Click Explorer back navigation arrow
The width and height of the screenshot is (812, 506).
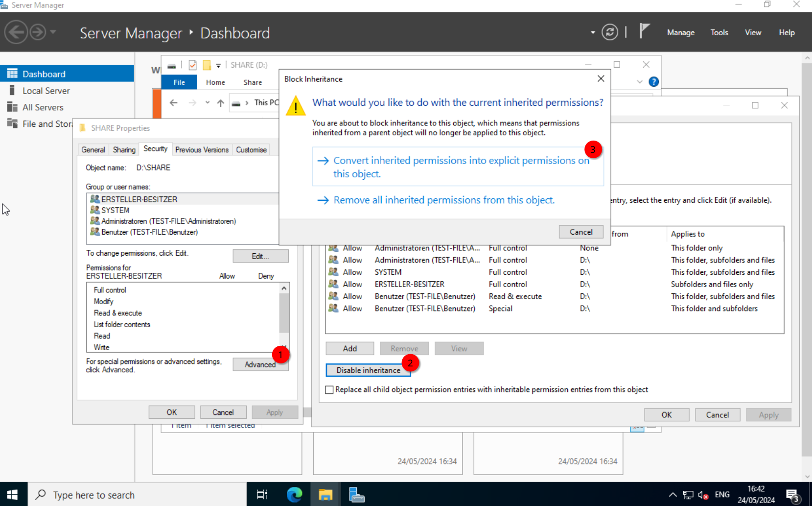coord(173,103)
